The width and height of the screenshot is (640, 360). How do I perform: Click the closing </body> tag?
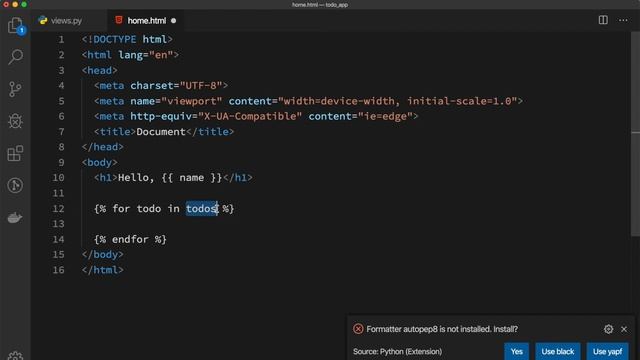(x=102, y=254)
